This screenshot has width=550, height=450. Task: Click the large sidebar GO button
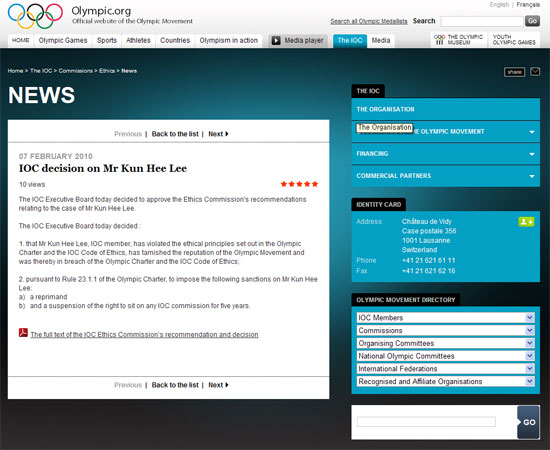point(529,422)
